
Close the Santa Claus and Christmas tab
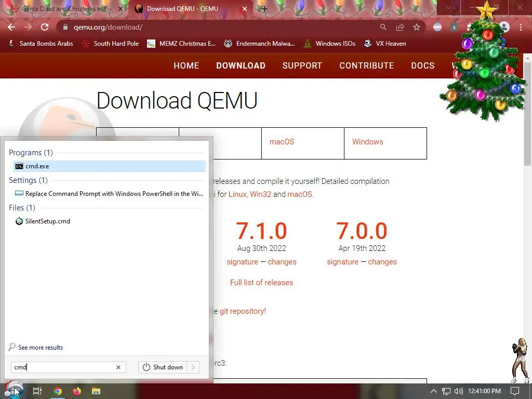120,9
